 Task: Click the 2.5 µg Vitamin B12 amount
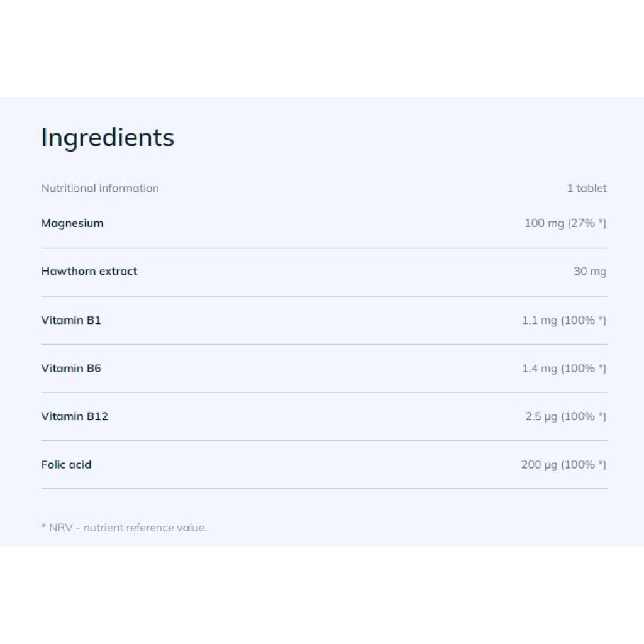[541, 416]
